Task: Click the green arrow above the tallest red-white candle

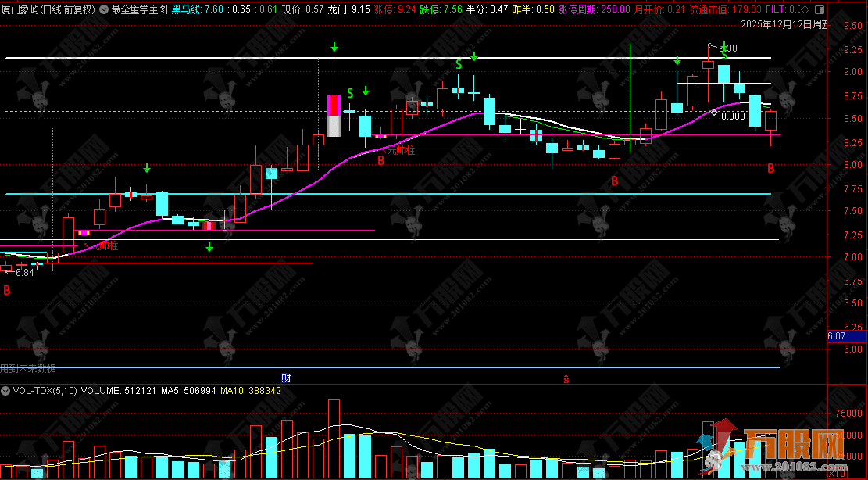Action: [334, 48]
